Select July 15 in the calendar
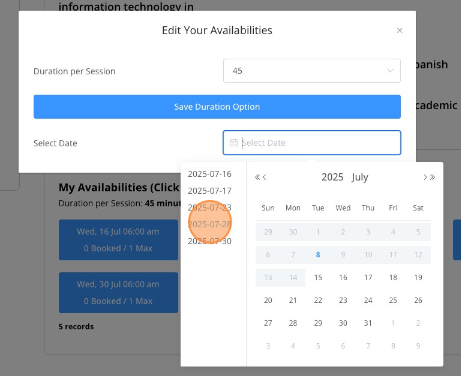Viewport: 461px width, 376px height. click(x=318, y=277)
